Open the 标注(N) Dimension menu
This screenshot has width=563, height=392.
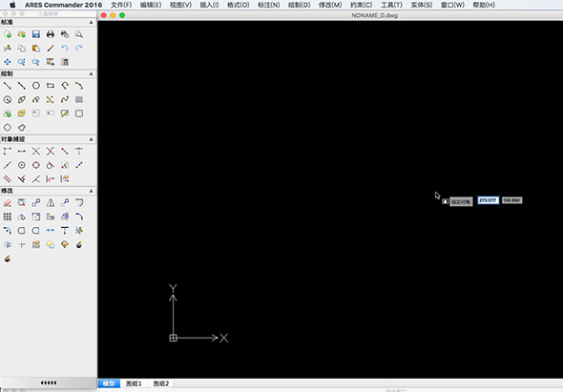[268, 5]
